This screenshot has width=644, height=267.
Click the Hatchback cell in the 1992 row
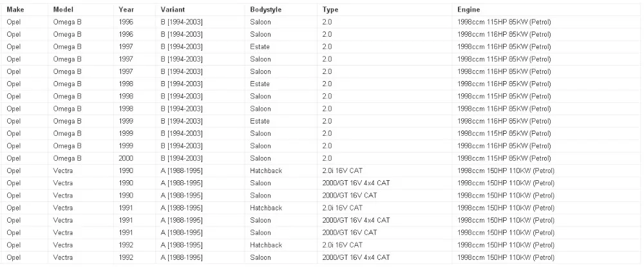point(266,245)
